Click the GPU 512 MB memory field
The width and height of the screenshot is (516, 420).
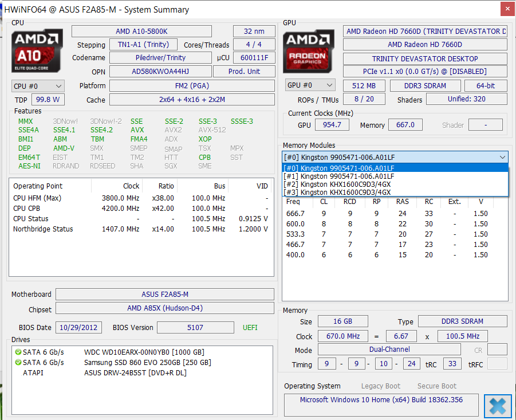click(364, 85)
